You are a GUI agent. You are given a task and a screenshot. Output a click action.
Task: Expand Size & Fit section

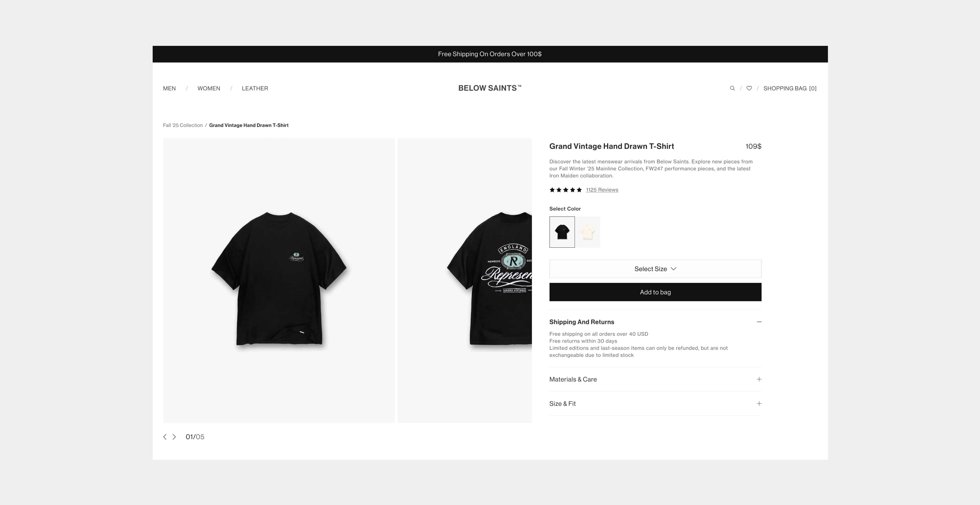(655, 403)
